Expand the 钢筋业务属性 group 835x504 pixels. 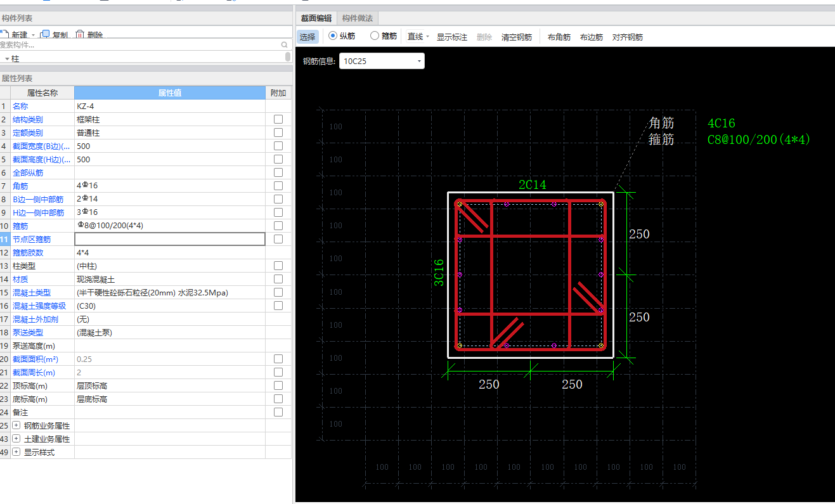click(x=16, y=425)
